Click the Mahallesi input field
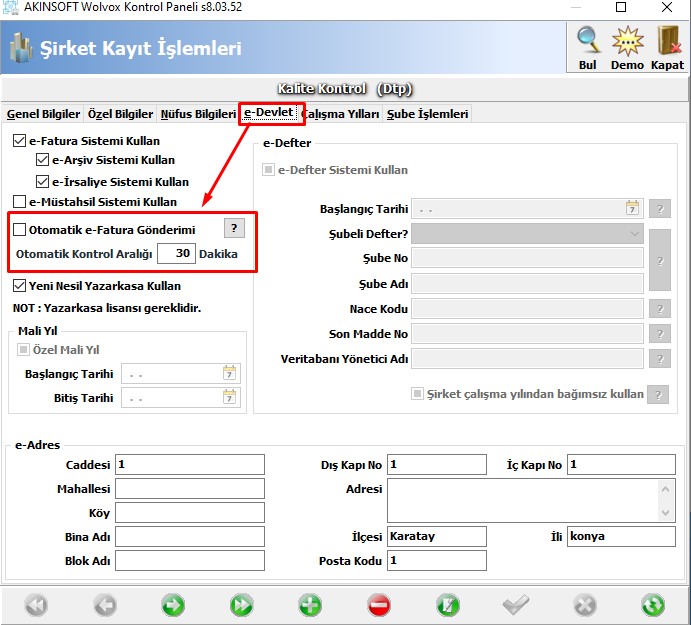Image resolution: width=691 pixels, height=625 pixels. click(190, 489)
